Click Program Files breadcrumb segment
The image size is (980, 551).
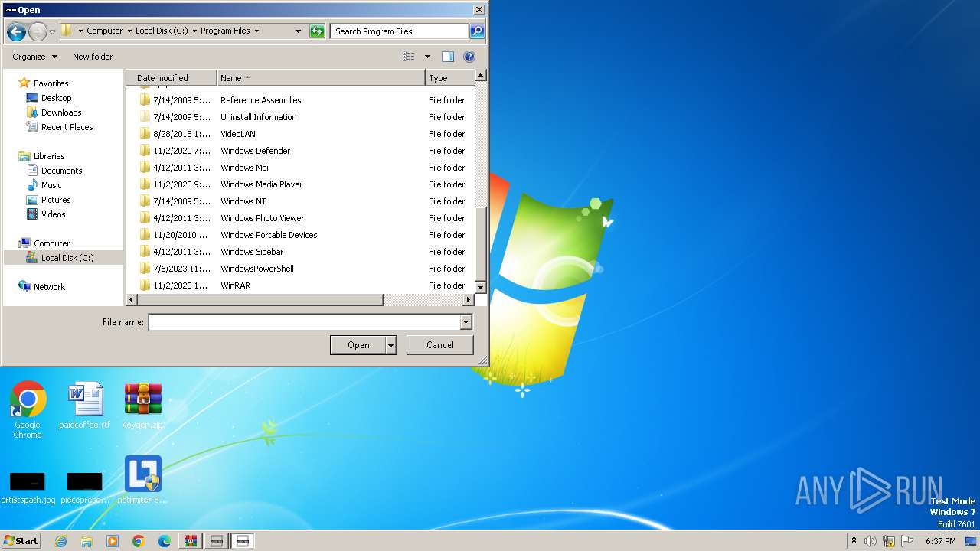click(x=225, y=31)
